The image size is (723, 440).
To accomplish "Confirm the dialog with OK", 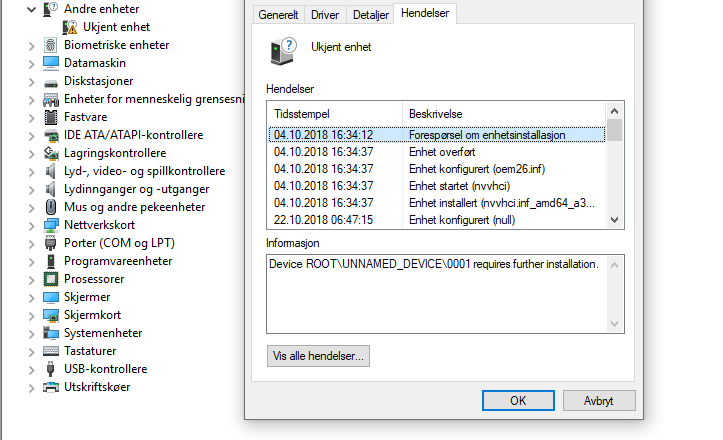I will point(517,400).
